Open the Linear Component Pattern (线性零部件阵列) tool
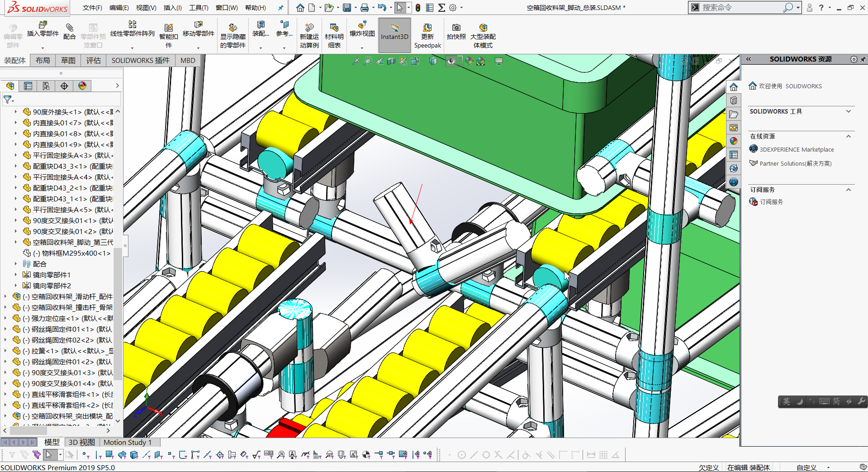Viewport: 868px width, 472px height. pos(133,29)
